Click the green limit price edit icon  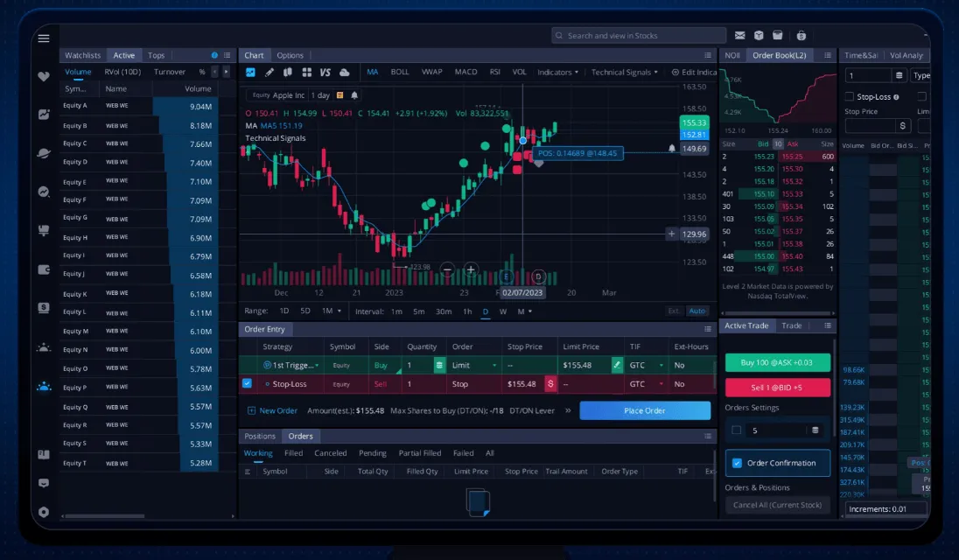coord(617,365)
